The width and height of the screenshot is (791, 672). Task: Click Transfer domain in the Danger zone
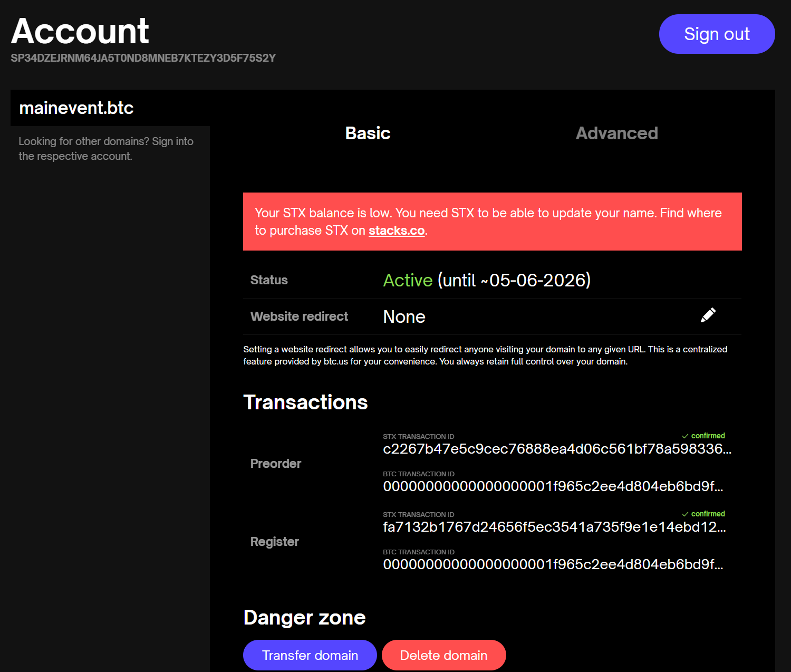[310, 655]
